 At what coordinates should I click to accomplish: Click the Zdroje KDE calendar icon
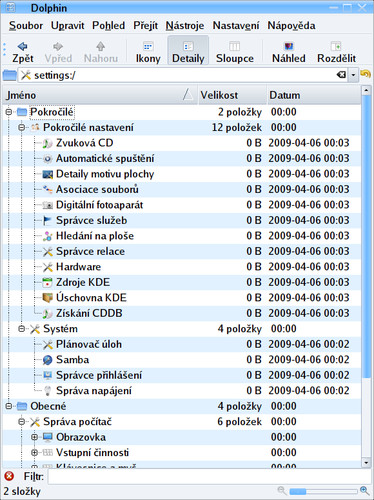click(48, 283)
